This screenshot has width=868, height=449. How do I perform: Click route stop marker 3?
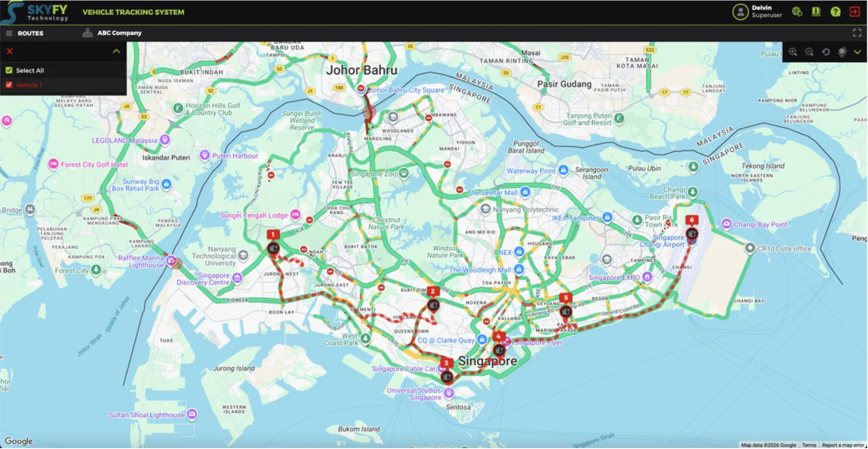pyautogui.click(x=446, y=370)
